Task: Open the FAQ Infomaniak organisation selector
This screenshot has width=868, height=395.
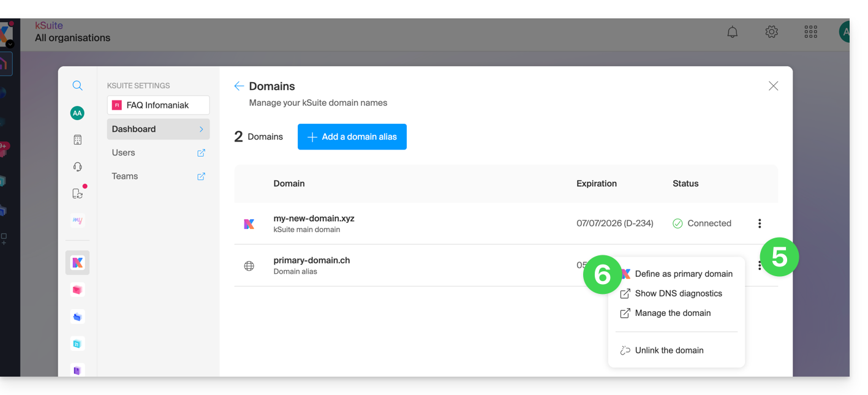Action: 158,105
